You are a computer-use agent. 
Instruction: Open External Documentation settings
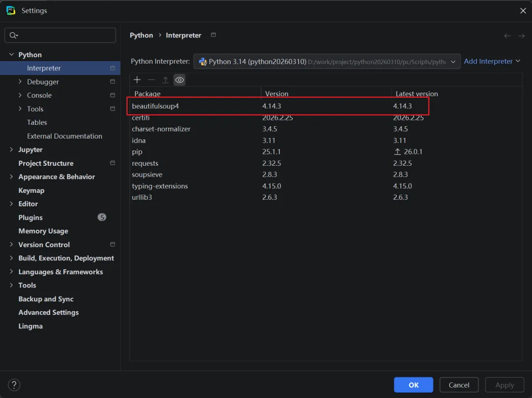(x=65, y=136)
